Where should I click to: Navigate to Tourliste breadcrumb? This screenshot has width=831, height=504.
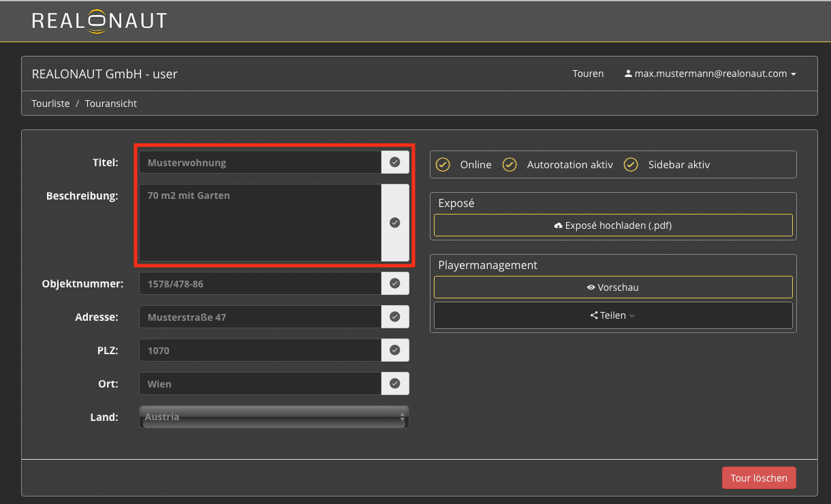pyautogui.click(x=50, y=104)
